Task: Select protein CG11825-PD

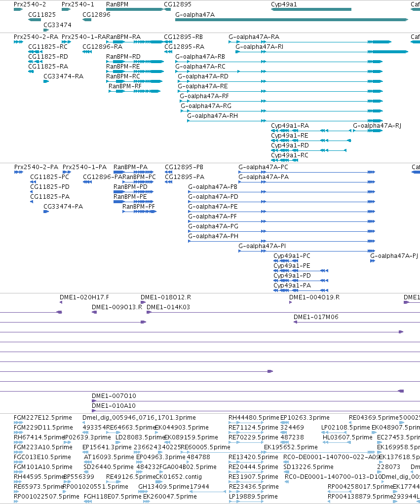Action: click(x=49, y=187)
